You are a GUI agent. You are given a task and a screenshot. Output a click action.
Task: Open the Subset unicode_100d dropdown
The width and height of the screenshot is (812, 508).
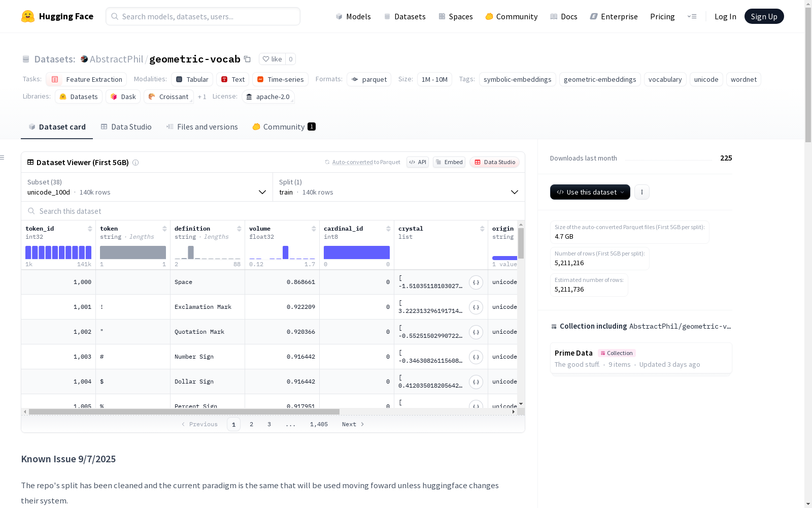(147, 187)
